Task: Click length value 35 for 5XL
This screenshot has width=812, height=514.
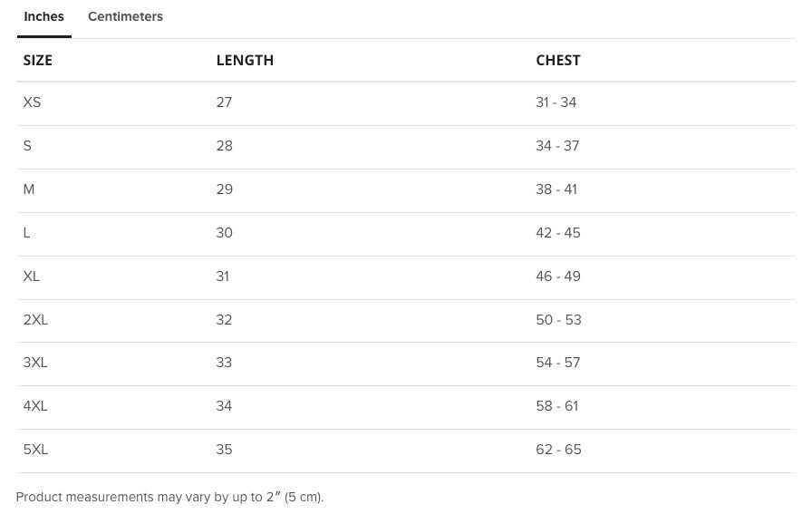Action: click(224, 450)
